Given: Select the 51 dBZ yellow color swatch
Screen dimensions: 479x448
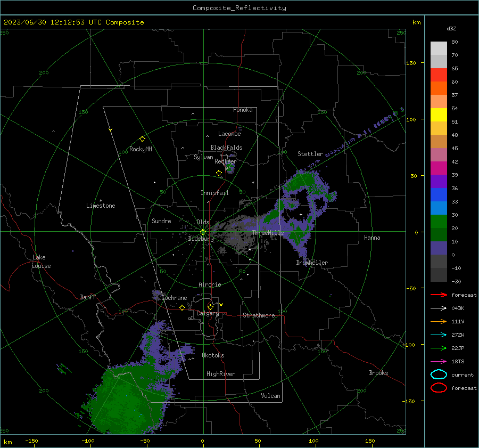Looking at the screenshot, I should coord(439,115).
